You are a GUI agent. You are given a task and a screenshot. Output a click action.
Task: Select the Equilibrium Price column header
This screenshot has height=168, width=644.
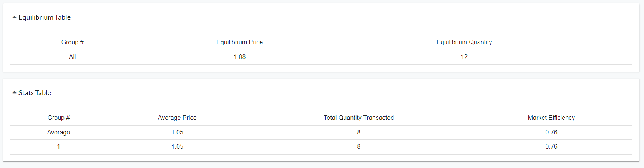(x=240, y=42)
